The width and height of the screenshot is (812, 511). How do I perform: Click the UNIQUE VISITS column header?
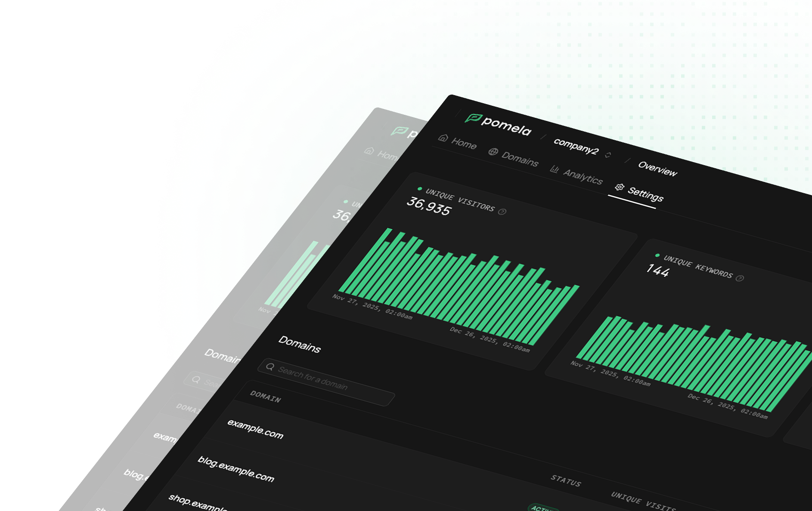tap(643, 501)
